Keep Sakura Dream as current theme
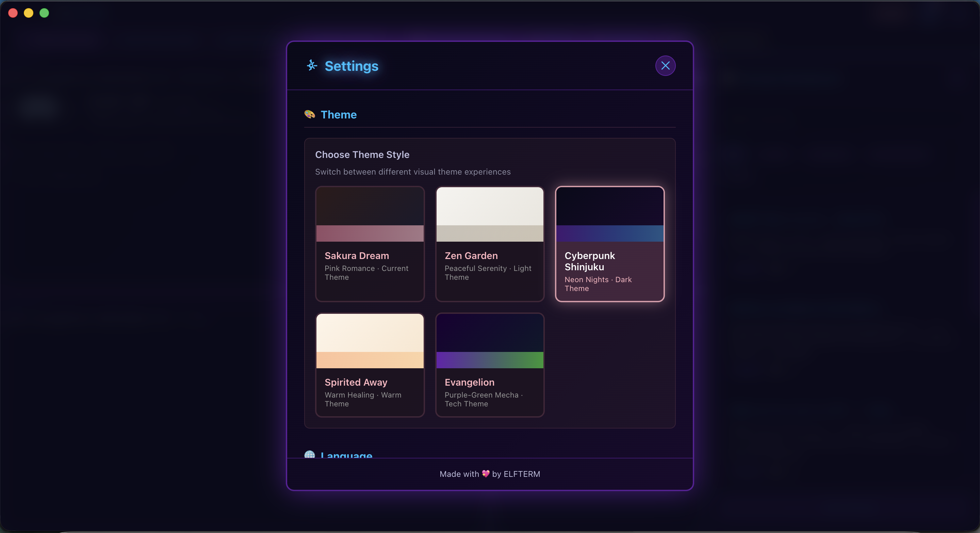The width and height of the screenshot is (980, 533). tap(370, 244)
